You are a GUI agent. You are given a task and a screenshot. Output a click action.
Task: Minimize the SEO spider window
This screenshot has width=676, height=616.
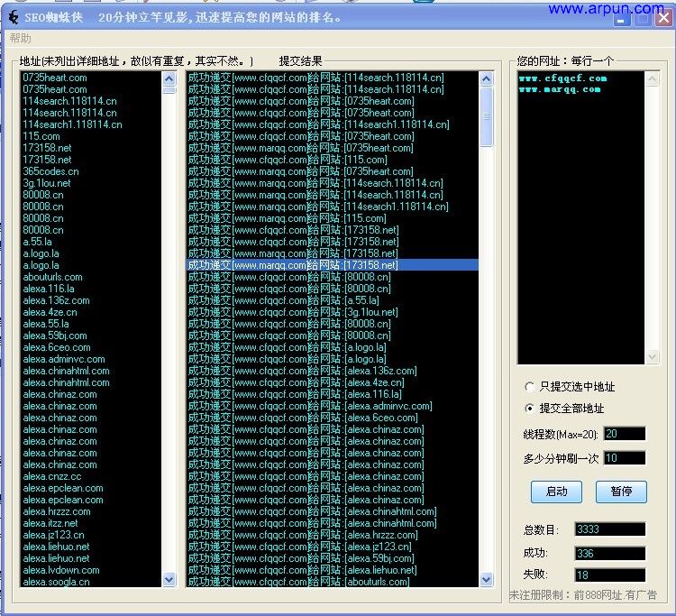pos(622,19)
